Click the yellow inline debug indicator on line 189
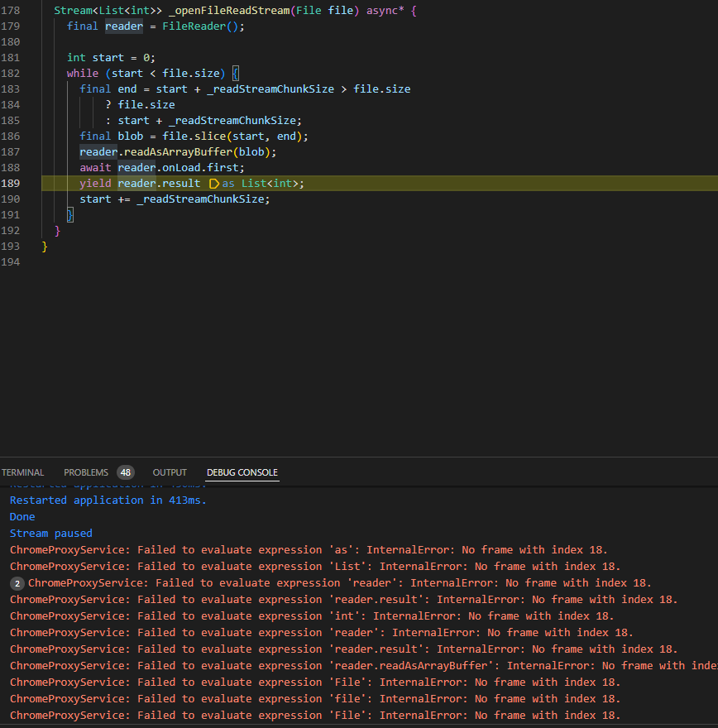The width and height of the screenshot is (718, 728). point(213,183)
